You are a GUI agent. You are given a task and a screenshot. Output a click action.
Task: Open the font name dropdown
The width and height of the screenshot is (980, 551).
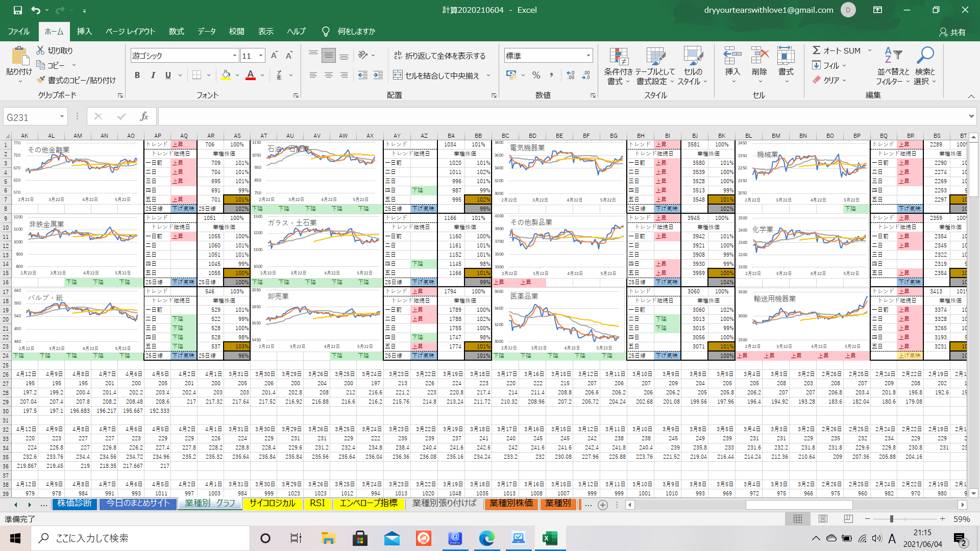(235, 56)
